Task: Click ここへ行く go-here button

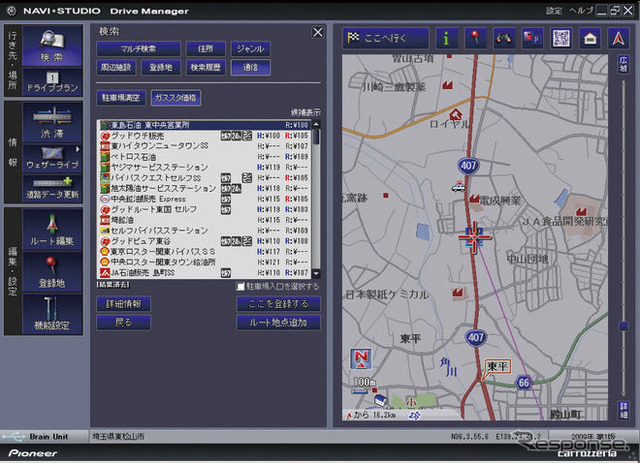Action: [x=386, y=39]
